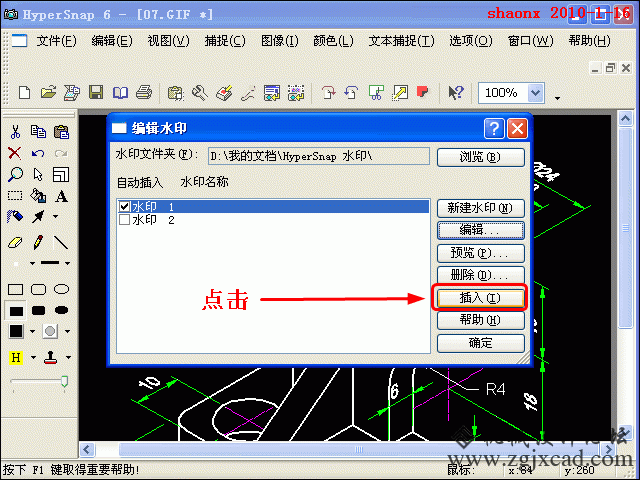Select the paint bucket fill tool
This screenshot has width=640, height=480.
(38, 196)
